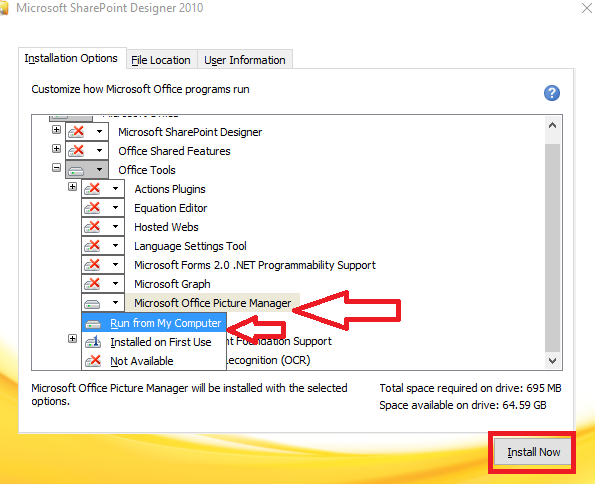Expand the Foundation Support tree node

click(x=72, y=339)
